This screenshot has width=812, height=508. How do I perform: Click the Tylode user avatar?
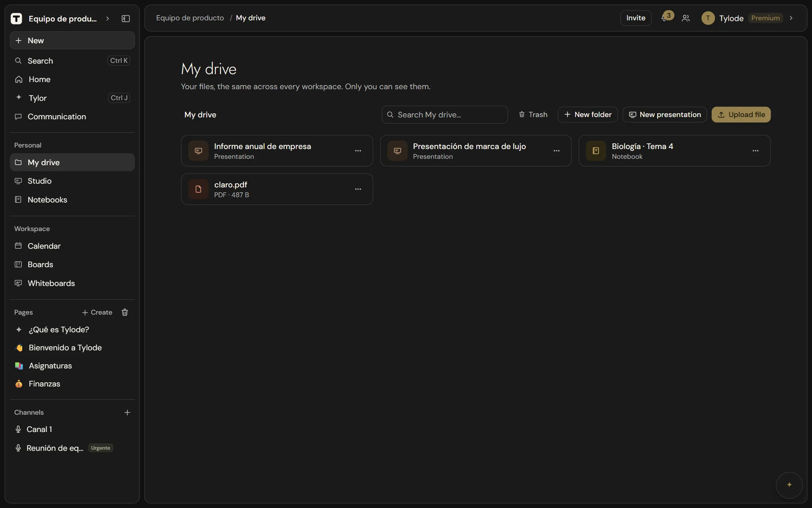(x=707, y=18)
